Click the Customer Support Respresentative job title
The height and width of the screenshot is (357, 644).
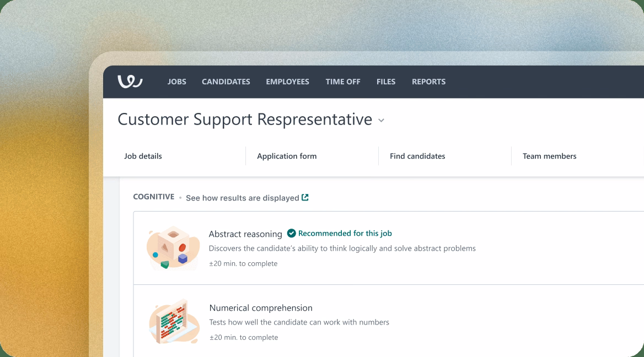tap(245, 120)
